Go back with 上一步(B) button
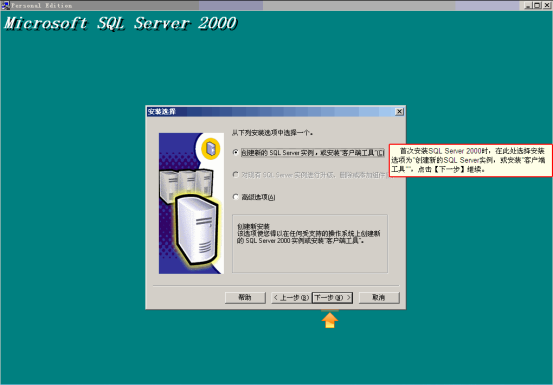 pyautogui.click(x=291, y=298)
